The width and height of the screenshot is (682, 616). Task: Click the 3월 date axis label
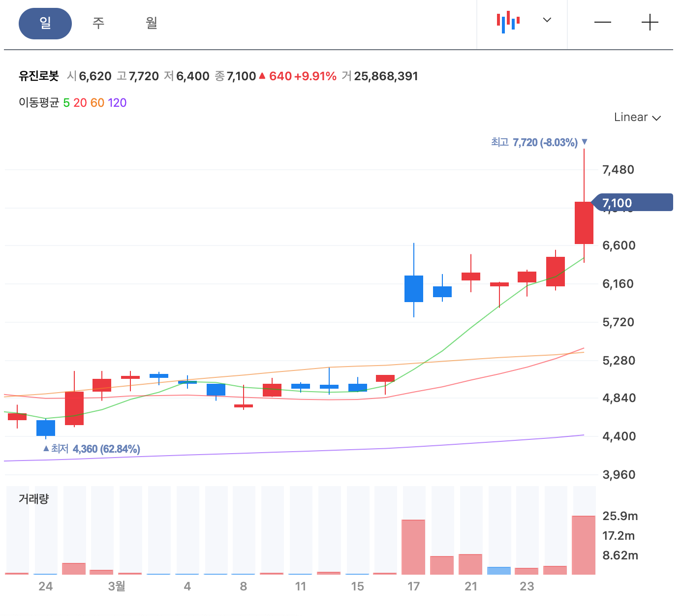[117, 586]
